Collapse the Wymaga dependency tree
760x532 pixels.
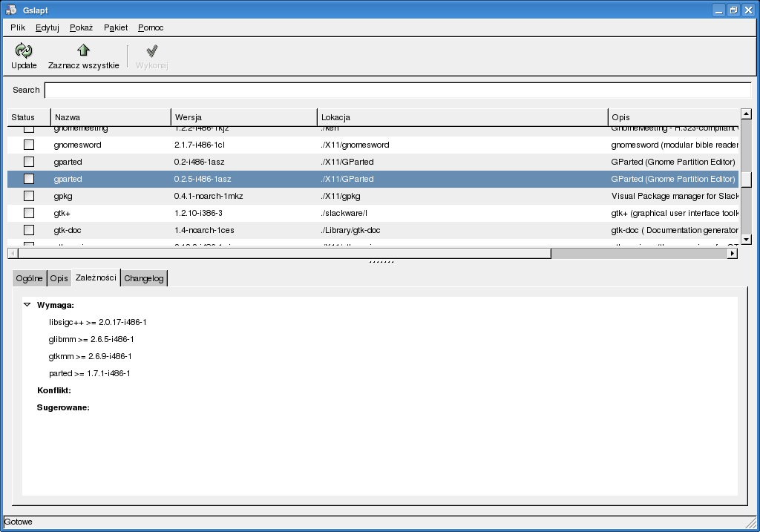coord(27,305)
